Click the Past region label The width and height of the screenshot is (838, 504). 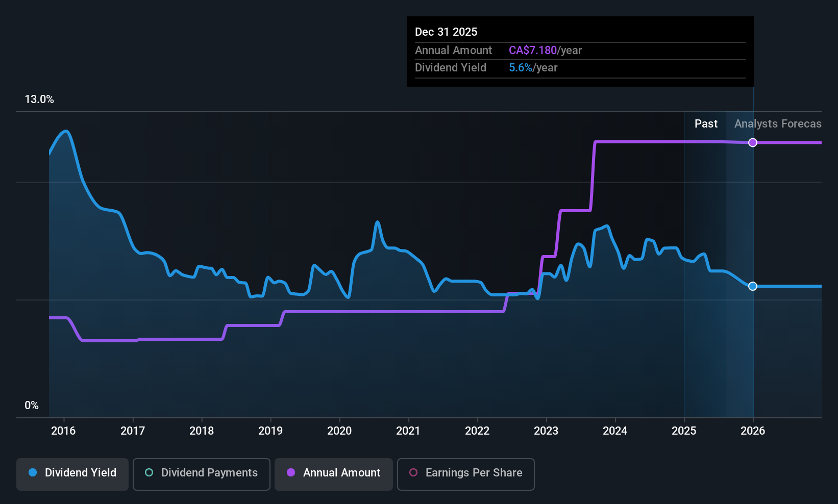[706, 124]
